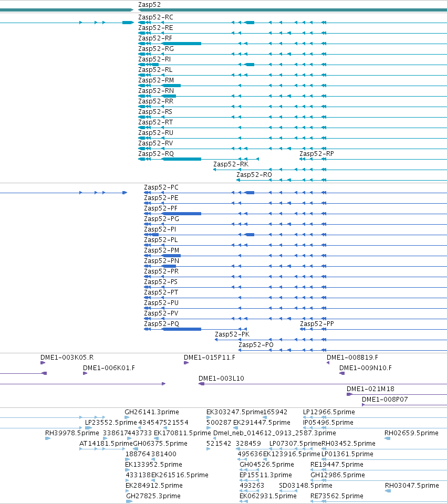Viewport: 447px width, 504px height.
Task: Click the GH26141.3prime EST label
Action: [152, 412]
